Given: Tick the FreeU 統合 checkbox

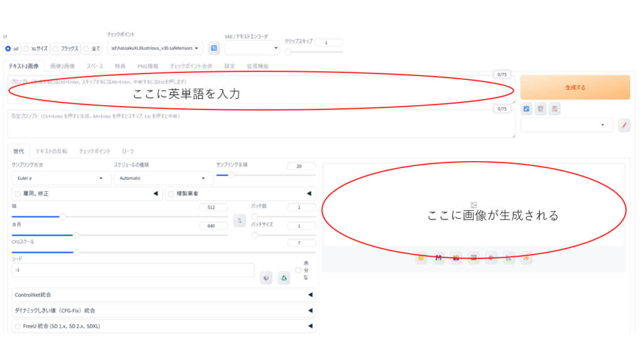Looking at the screenshot, I should point(18,326).
